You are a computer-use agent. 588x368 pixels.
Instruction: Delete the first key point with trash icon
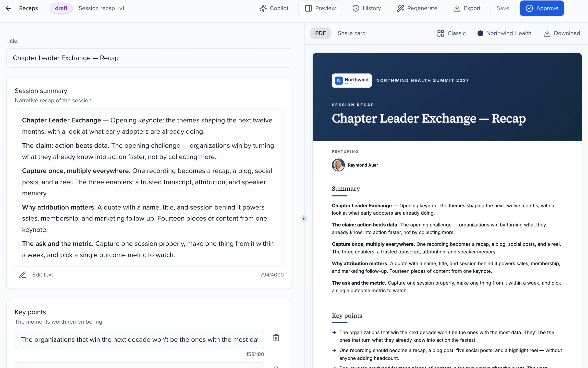pyautogui.click(x=276, y=338)
